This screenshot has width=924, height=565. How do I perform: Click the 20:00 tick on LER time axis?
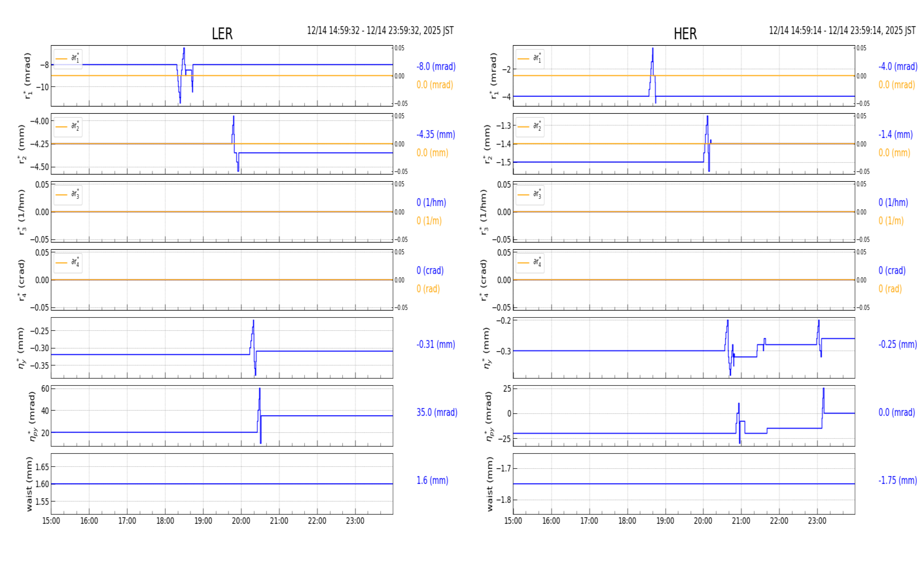(x=241, y=521)
